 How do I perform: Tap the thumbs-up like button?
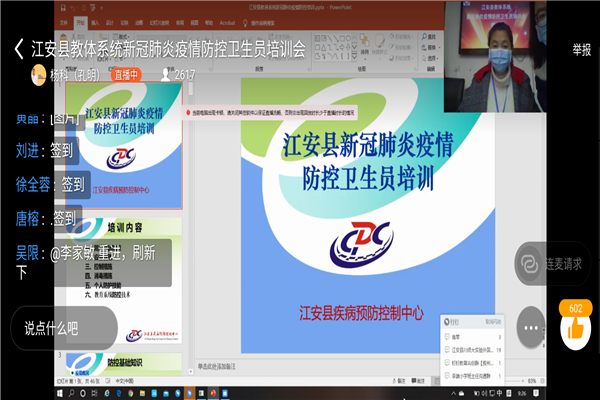[576, 331]
